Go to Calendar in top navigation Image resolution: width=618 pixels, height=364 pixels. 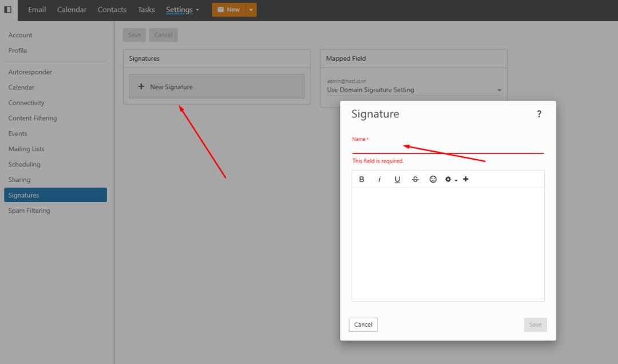point(72,10)
